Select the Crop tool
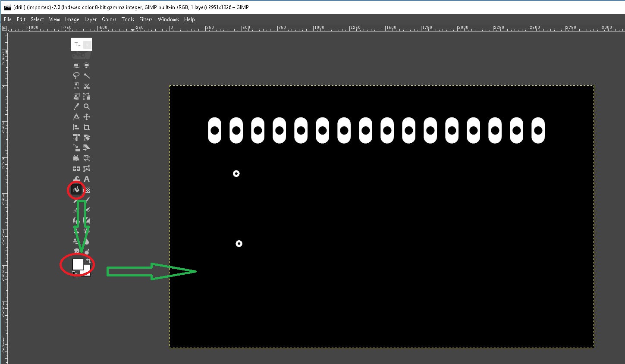625x364 pixels. 87,127
